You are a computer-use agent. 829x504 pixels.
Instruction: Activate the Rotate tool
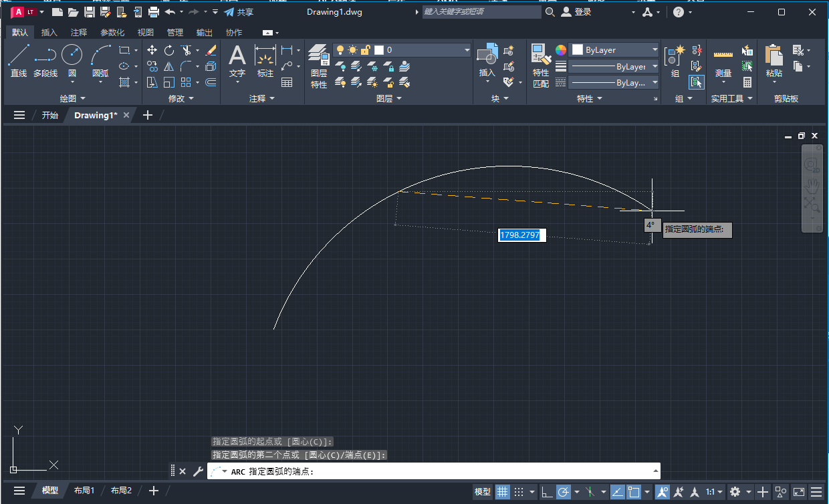tap(168, 49)
